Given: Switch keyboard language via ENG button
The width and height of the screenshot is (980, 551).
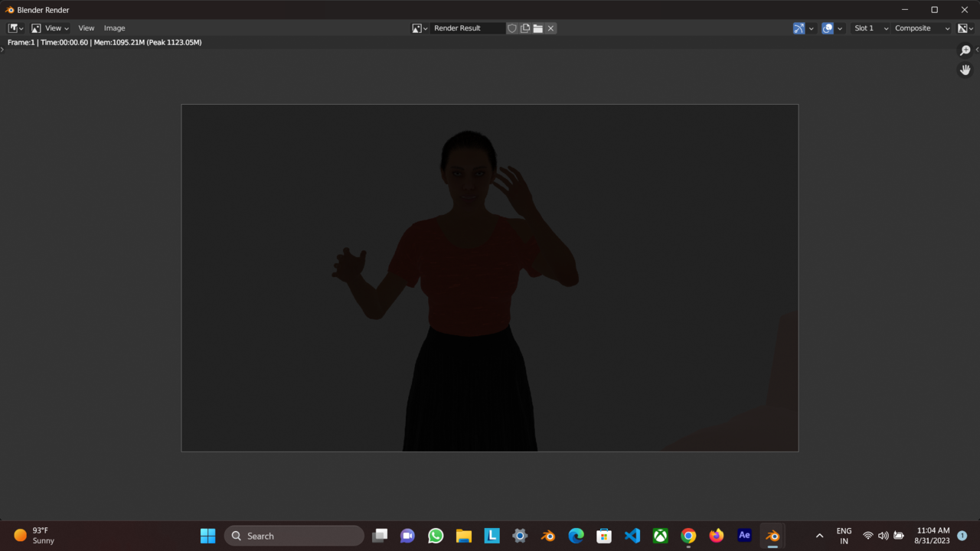Looking at the screenshot, I should [x=844, y=536].
